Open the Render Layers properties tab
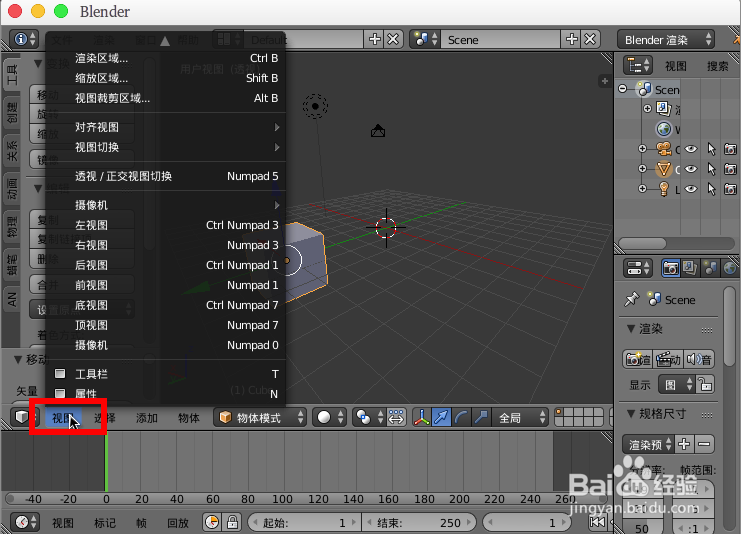 coord(690,268)
